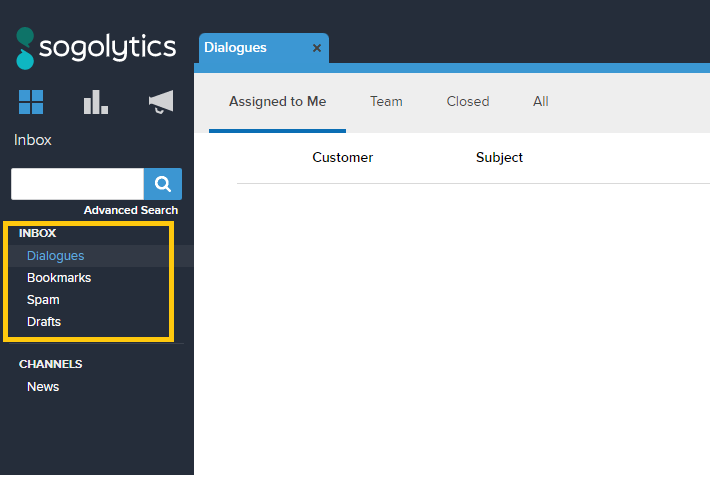Select the All tab
710x478 pixels.
click(541, 101)
